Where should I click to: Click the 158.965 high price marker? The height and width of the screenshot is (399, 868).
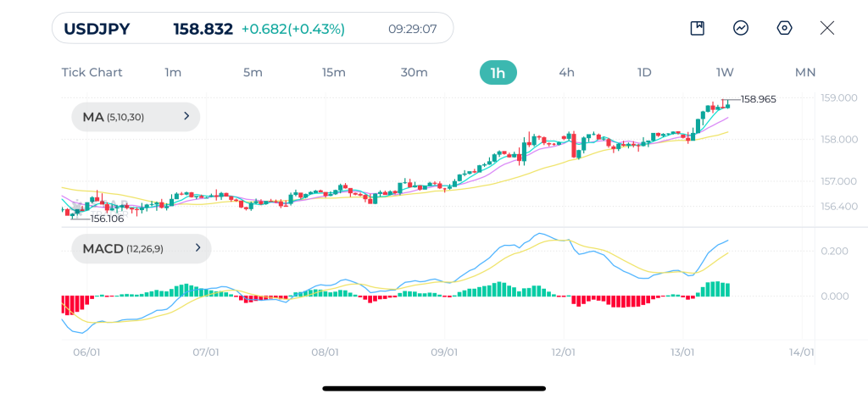[x=758, y=100]
